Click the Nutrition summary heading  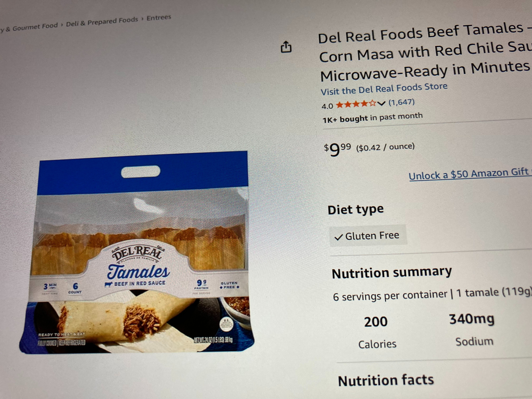click(392, 273)
